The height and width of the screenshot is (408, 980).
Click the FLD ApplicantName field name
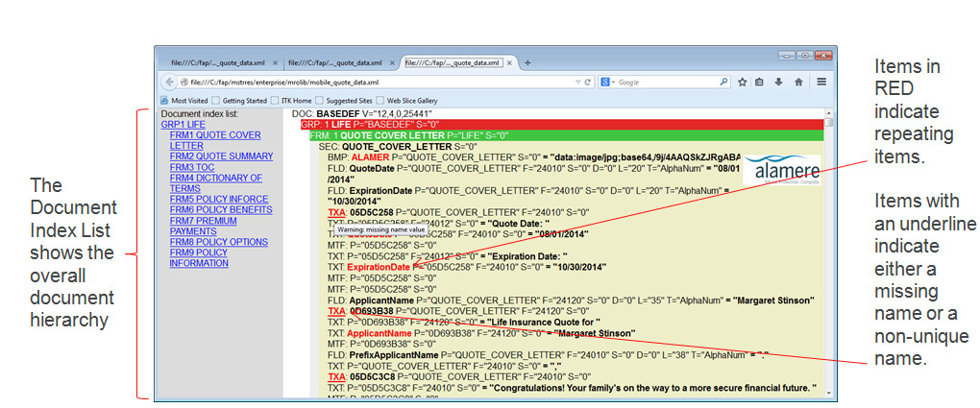coord(380,300)
